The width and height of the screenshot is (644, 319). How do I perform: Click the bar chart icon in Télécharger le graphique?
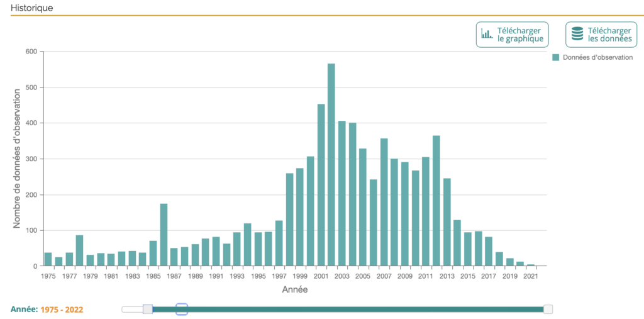(x=487, y=34)
